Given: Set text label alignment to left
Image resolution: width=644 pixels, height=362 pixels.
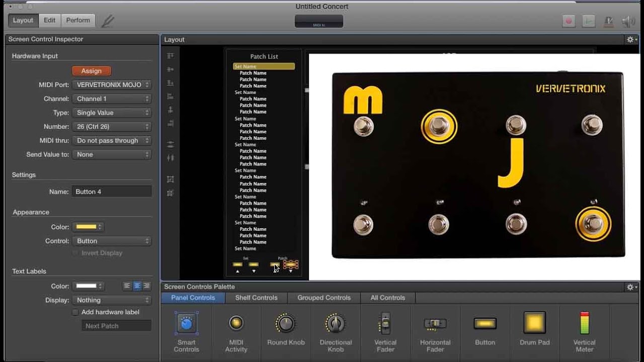Looking at the screenshot, I should 128,286.
